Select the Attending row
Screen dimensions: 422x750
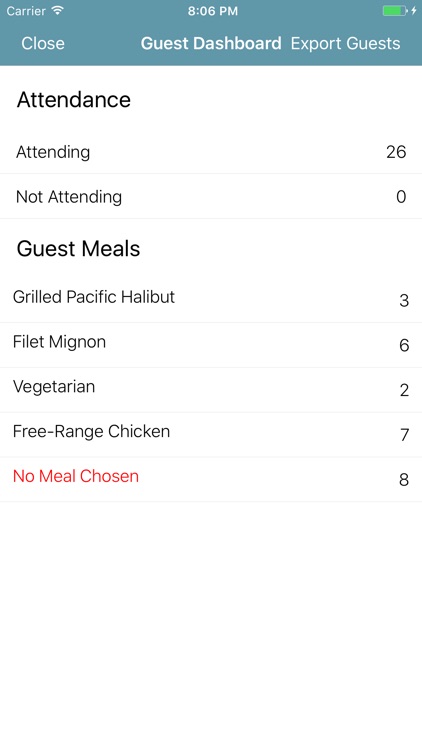pyautogui.click(x=211, y=152)
